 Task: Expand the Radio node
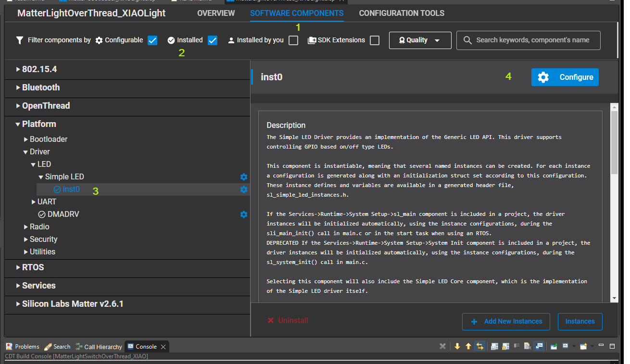pyautogui.click(x=26, y=227)
